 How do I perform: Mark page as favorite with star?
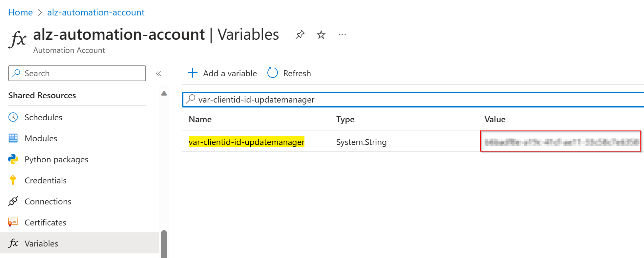click(321, 35)
